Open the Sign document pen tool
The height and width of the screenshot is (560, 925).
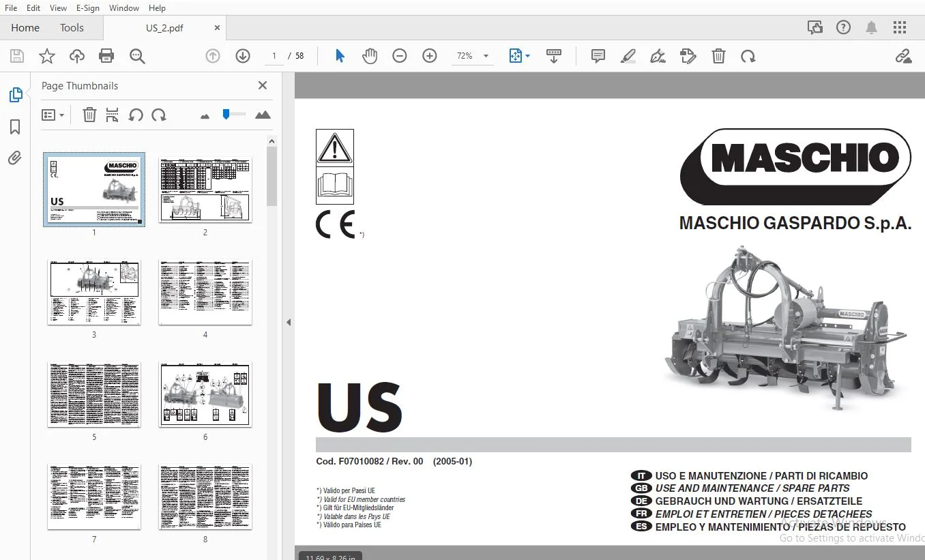(x=658, y=56)
